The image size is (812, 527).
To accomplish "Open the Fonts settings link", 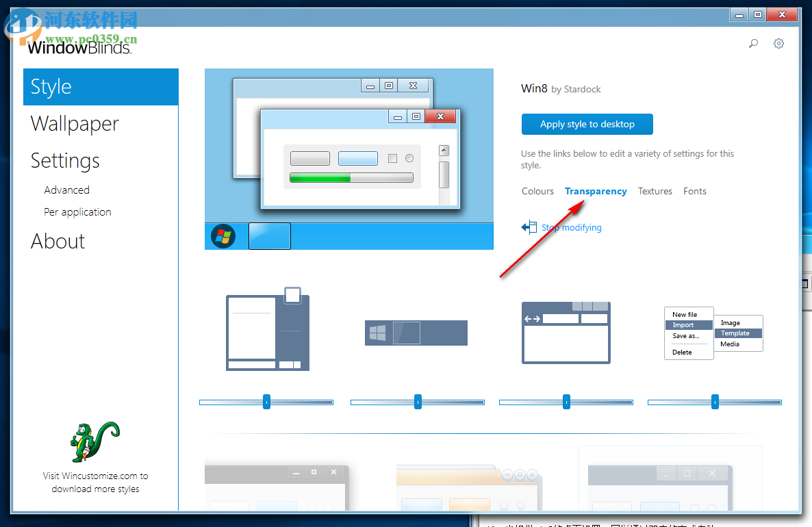I will click(x=694, y=191).
